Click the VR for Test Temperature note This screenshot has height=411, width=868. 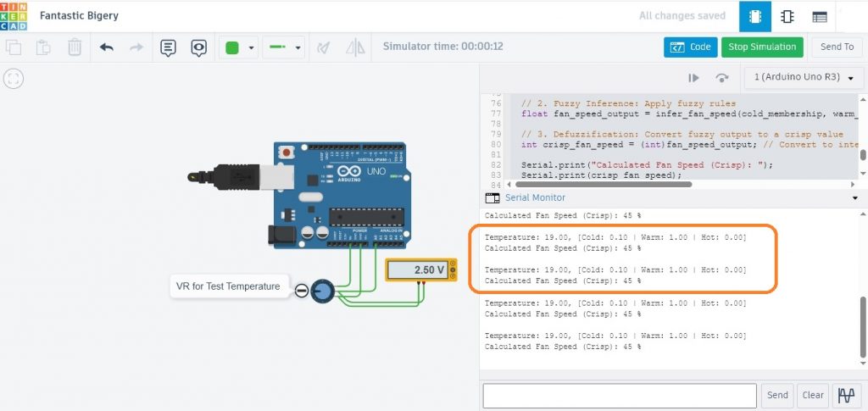point(229,286)
